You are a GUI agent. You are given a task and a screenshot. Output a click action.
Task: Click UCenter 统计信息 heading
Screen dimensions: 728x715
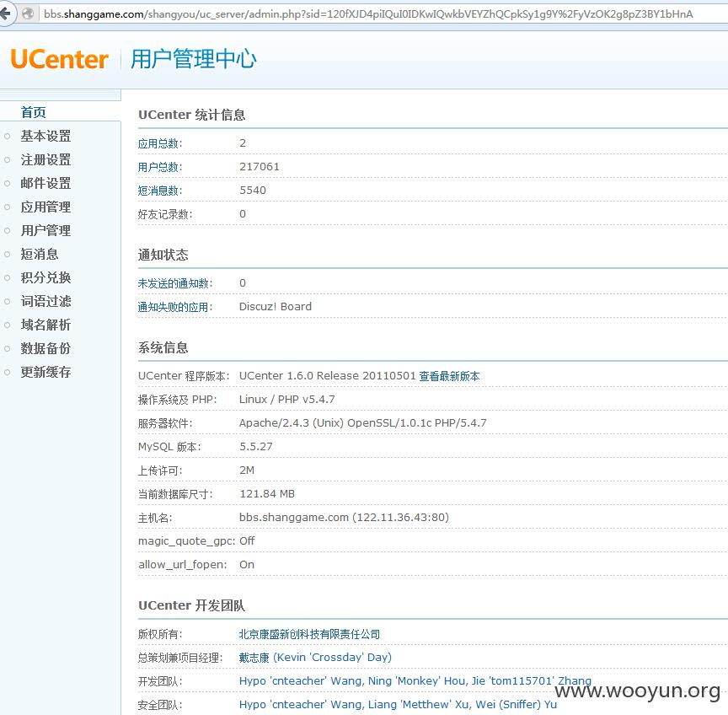(x=192, y=115)
